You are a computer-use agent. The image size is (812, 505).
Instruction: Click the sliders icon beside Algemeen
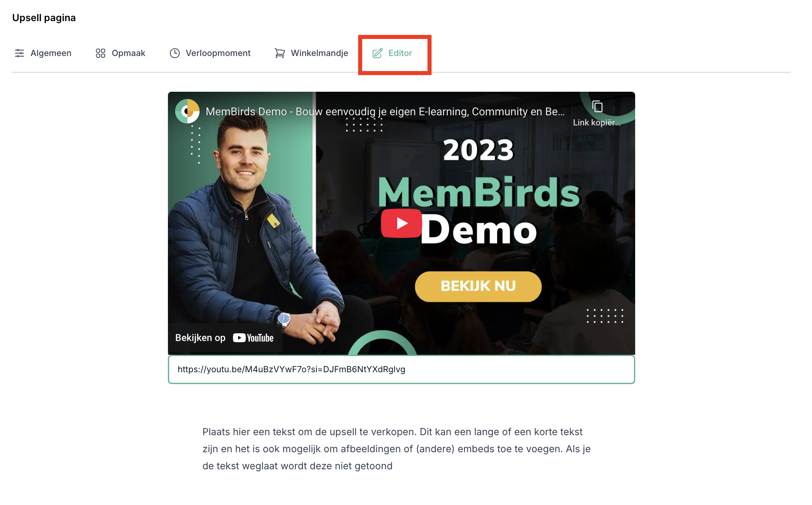[x=19, y=53]
